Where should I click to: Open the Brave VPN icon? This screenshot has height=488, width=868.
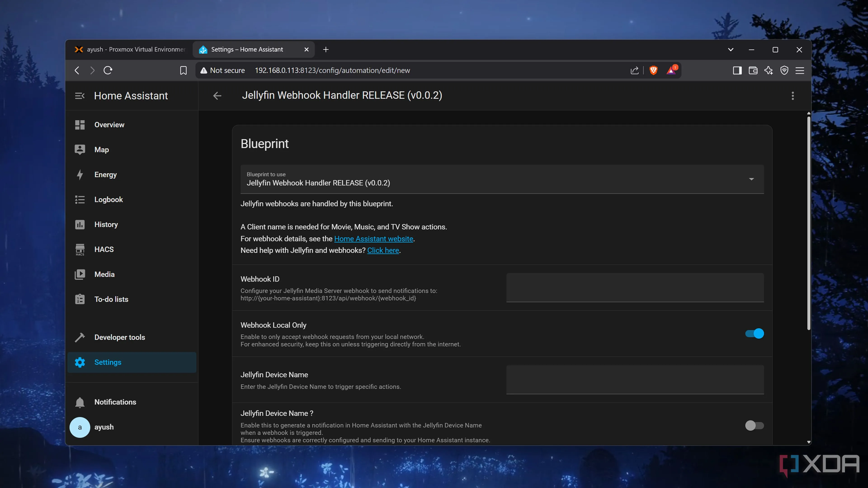point(784,70)
